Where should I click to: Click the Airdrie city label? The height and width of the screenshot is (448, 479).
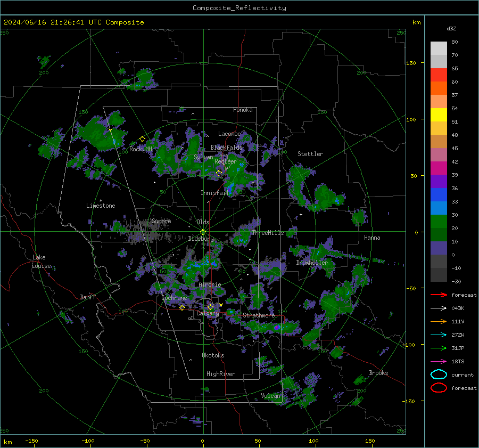(210, 284)
